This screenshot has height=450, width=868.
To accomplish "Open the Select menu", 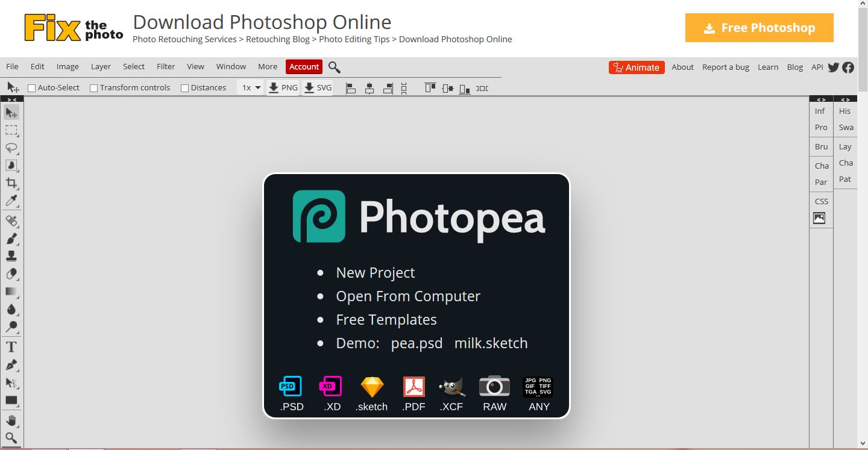I will 134,67.
